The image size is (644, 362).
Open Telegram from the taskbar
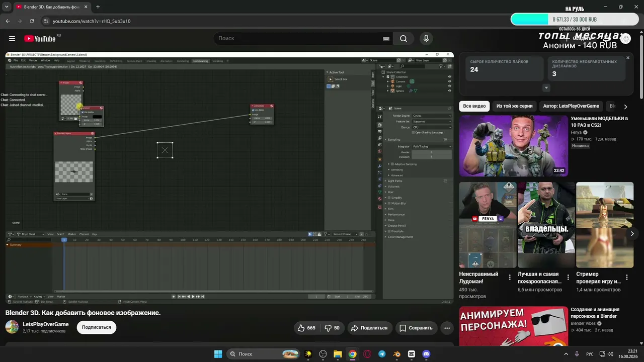[382, 354]
